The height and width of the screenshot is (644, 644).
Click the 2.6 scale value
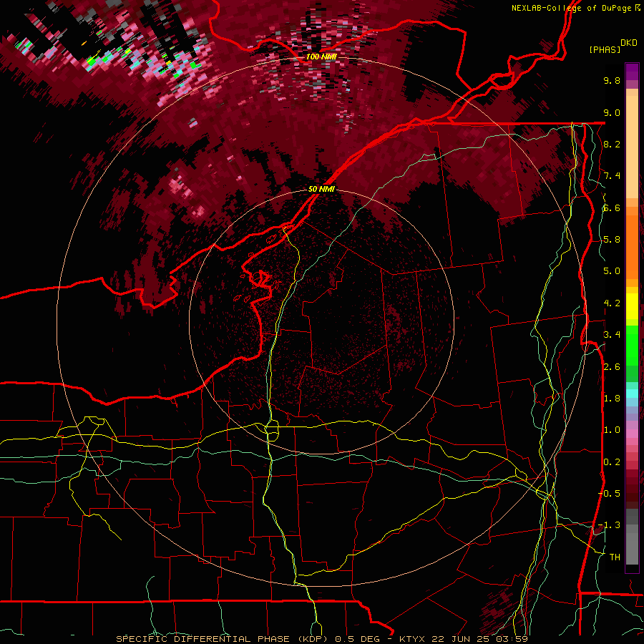click(612, 367)
